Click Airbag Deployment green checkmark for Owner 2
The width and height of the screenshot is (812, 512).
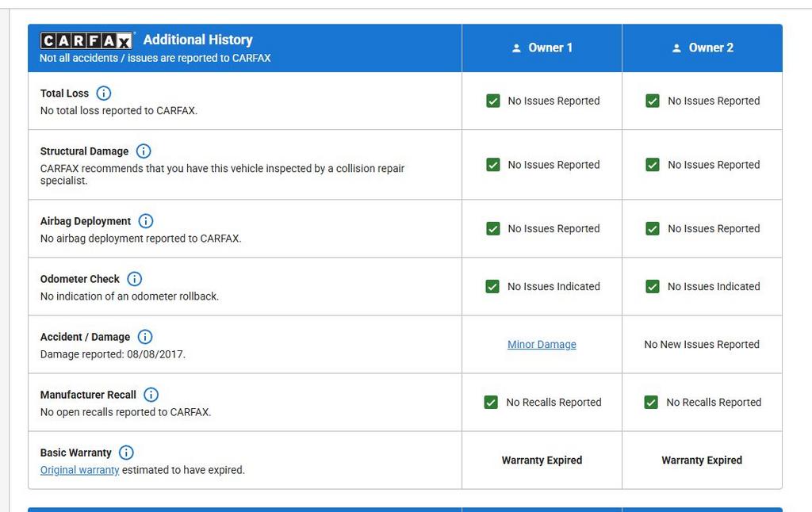[653, 229]
